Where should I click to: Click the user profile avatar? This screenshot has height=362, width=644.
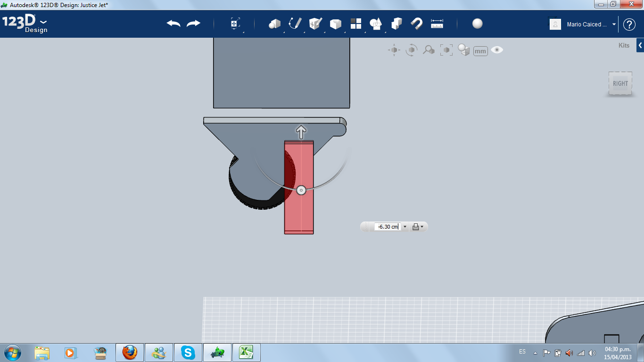click(555, 24)
